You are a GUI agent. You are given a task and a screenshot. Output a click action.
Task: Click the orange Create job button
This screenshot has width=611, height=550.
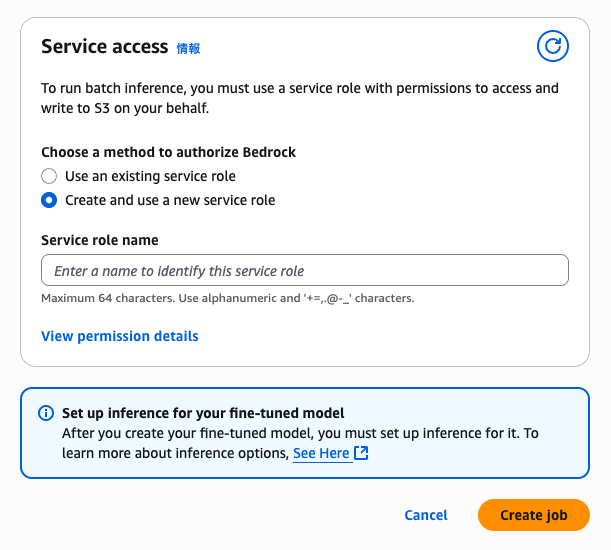[x=533, y=515]
